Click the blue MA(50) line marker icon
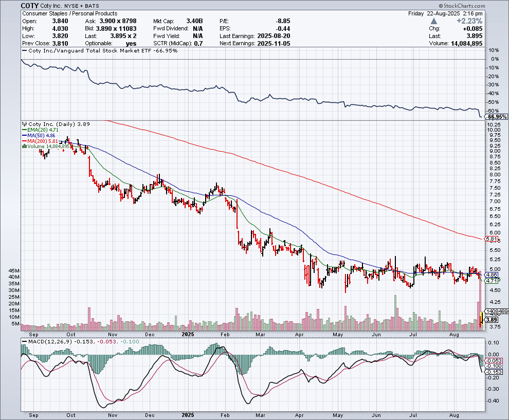This screenshot has height=420, width=509. coord(24,135)
